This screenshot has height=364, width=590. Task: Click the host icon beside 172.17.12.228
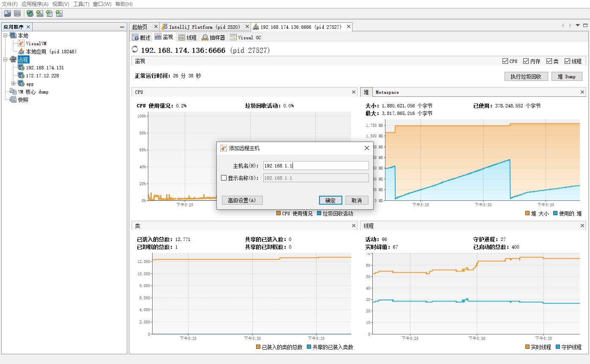click(x=21, y=75)
